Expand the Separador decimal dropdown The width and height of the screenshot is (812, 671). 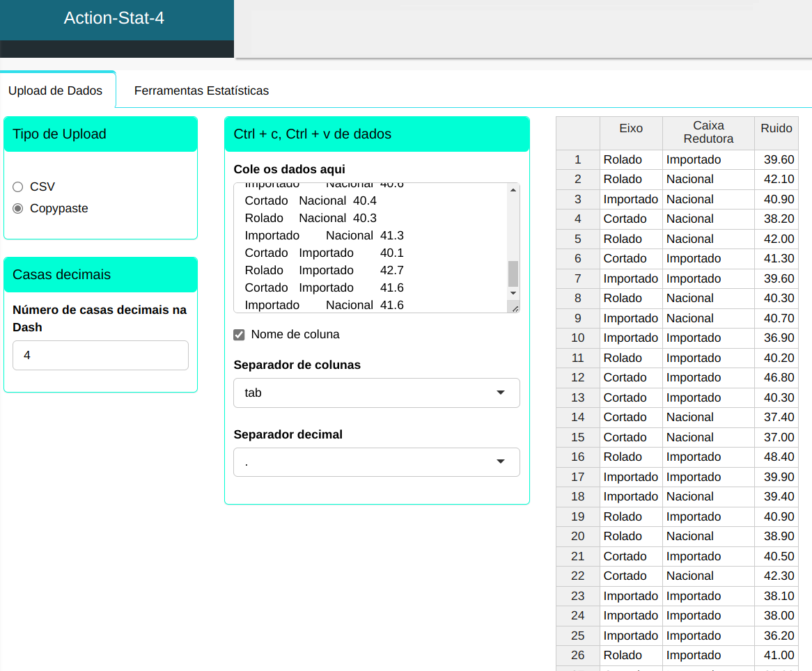coord(376,462)
